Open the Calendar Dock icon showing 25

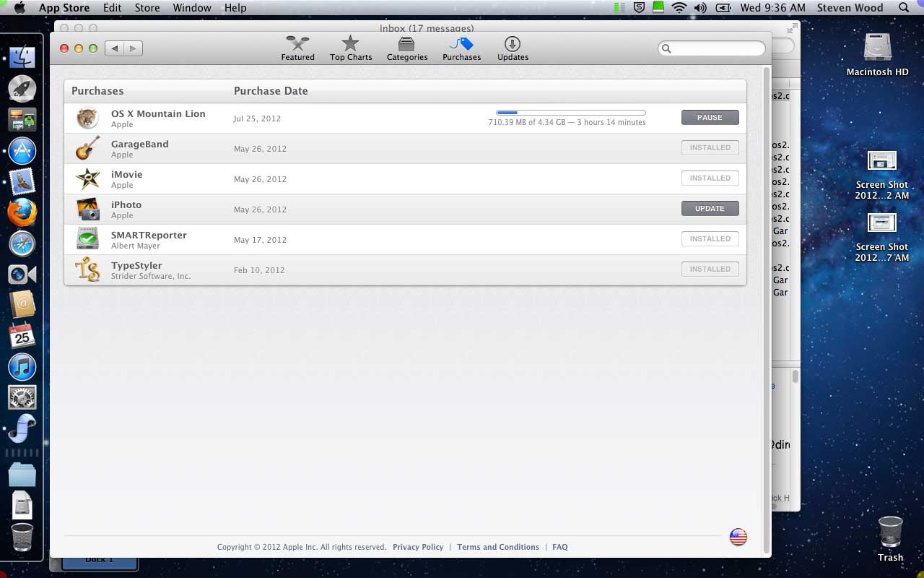[x=22, y=336]
